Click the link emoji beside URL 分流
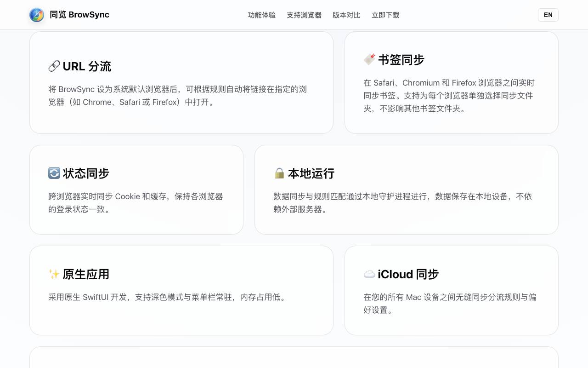Image resolution: width=588 pixels, height=368 pixels. 54,66
